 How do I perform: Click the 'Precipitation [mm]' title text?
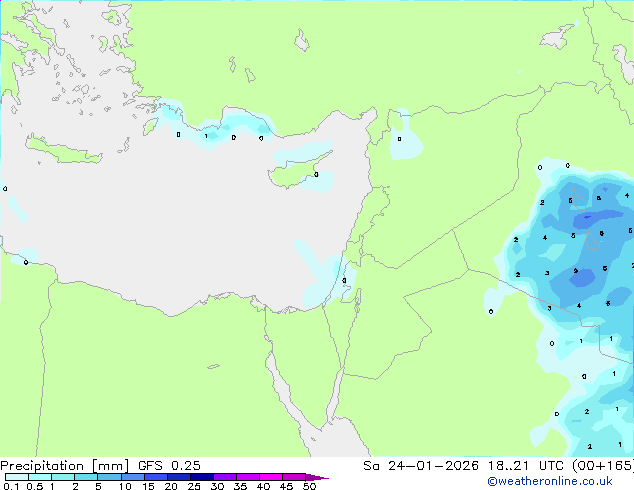click(65, 466)
